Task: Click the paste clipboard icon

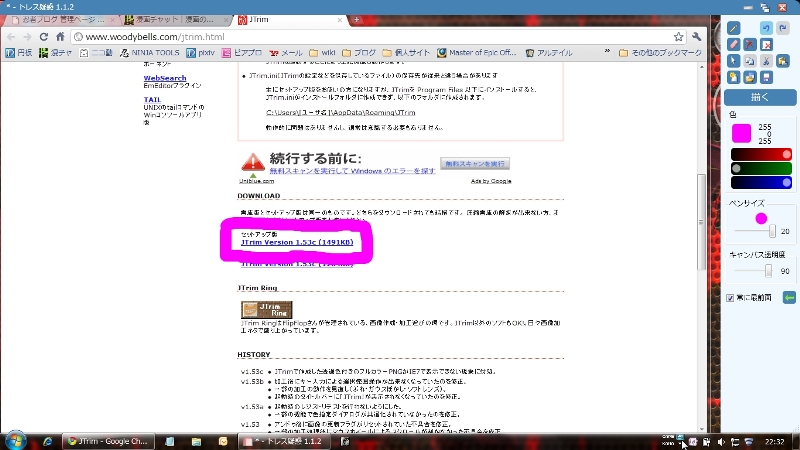Action: (x=783, y=61)
